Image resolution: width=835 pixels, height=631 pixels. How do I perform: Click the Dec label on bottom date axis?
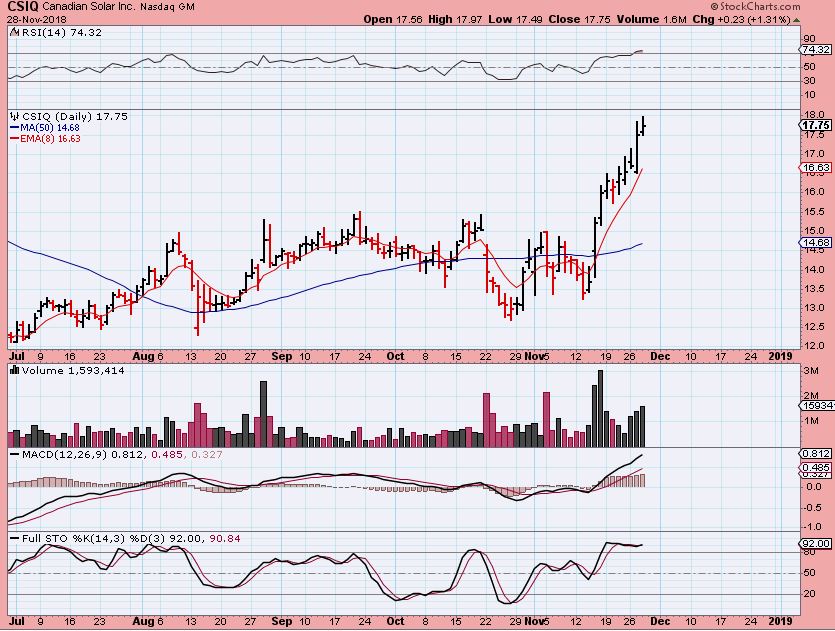[660, 621]
